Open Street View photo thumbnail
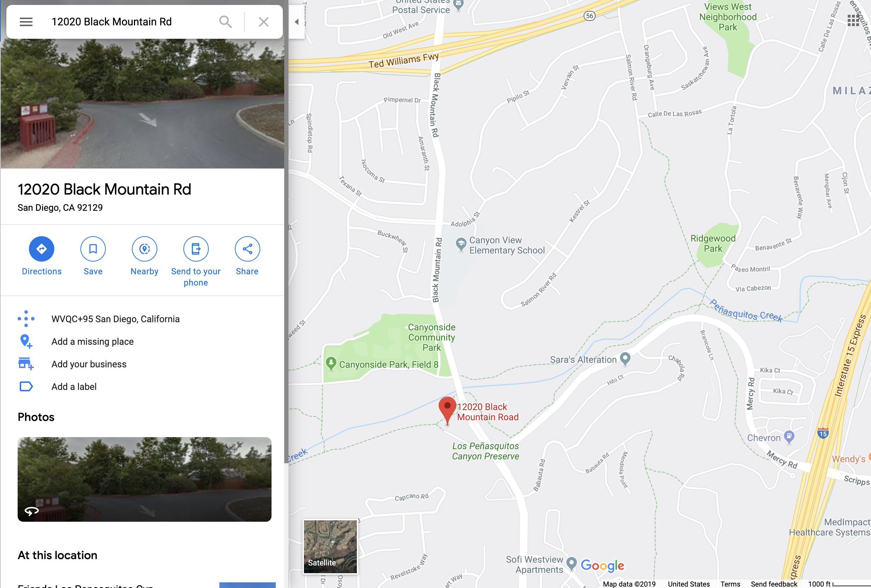 coord(144,479)
